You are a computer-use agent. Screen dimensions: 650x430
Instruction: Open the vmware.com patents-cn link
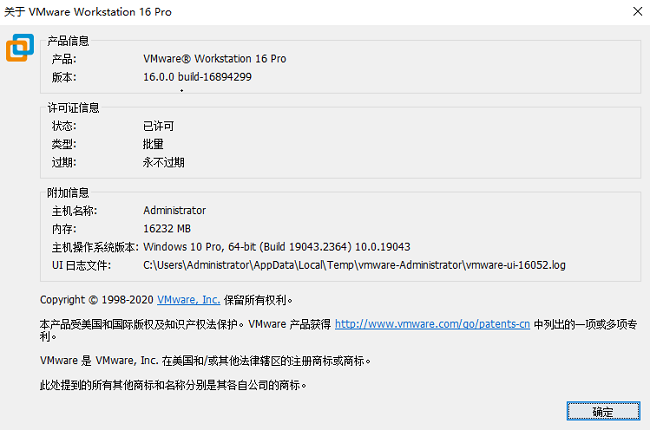click(432, 324)
